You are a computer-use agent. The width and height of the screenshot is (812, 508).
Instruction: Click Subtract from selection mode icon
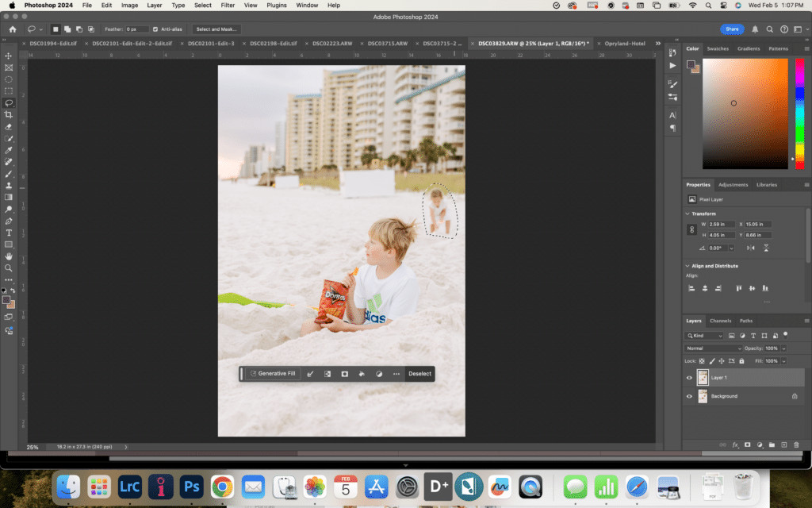[x=79, y=29]
